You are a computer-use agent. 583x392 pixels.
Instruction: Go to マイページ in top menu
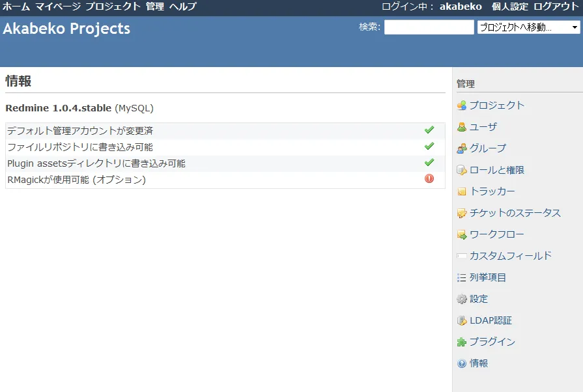pos(59,7)
